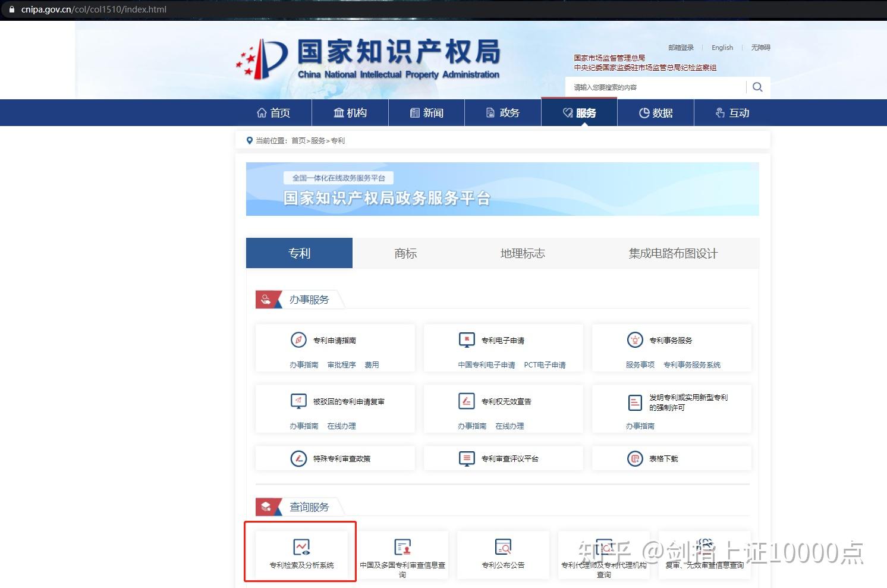887x588 pixels.
Task: Click the 邮箱登录 link
Action: 681,48
